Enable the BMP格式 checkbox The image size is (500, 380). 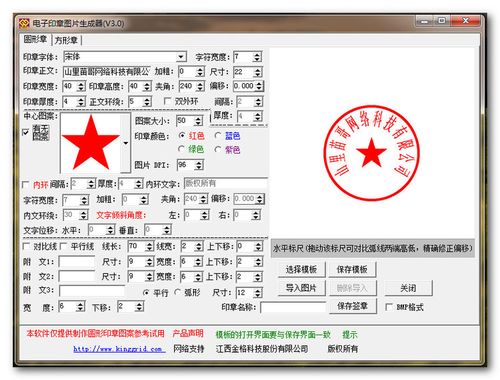pyautogui.click(x=389, y=307)
